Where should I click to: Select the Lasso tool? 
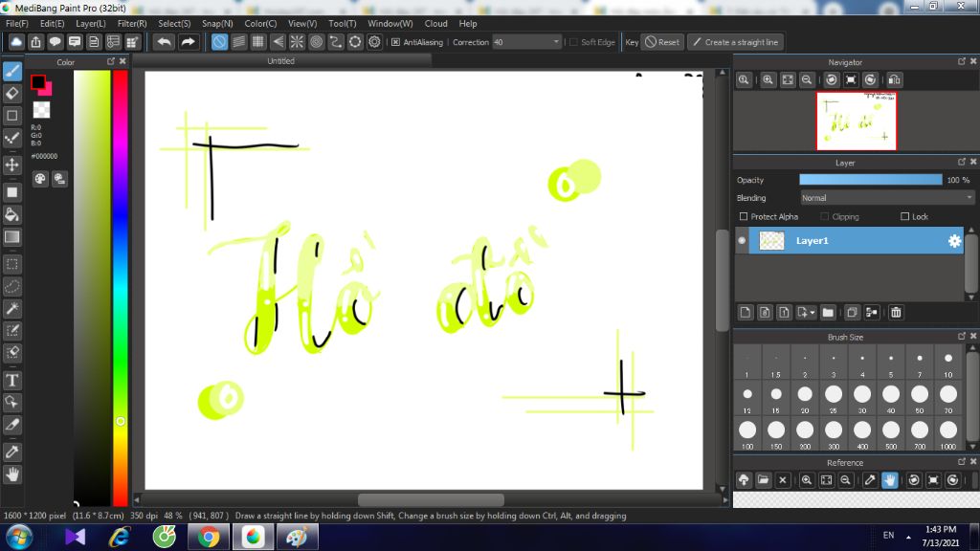pos(11,286)
